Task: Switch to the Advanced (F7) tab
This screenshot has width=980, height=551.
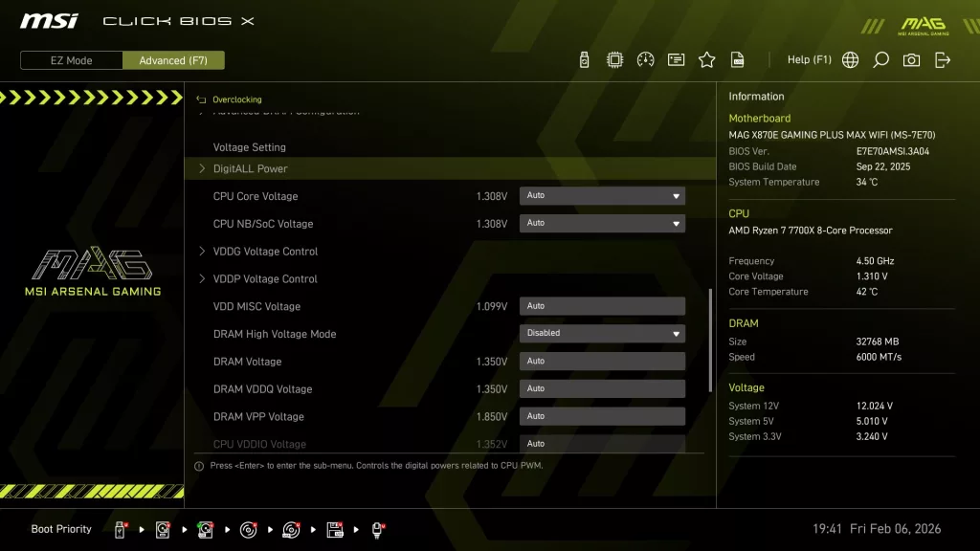Action: (x=173, y=59)
